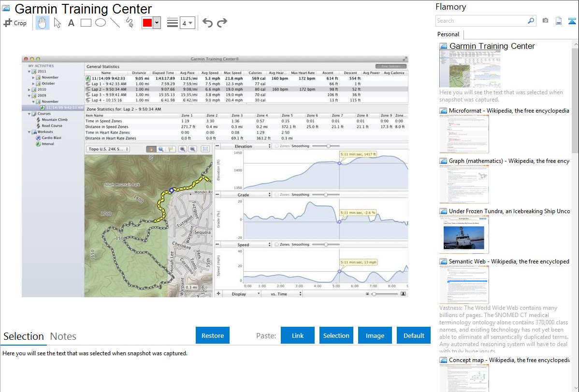Open the red color picker dropdown
This screenshot has height=392, width=579.
[157, 23]
